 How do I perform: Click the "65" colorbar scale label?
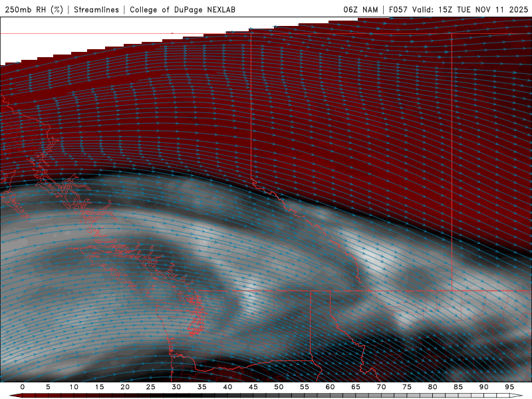356,387
